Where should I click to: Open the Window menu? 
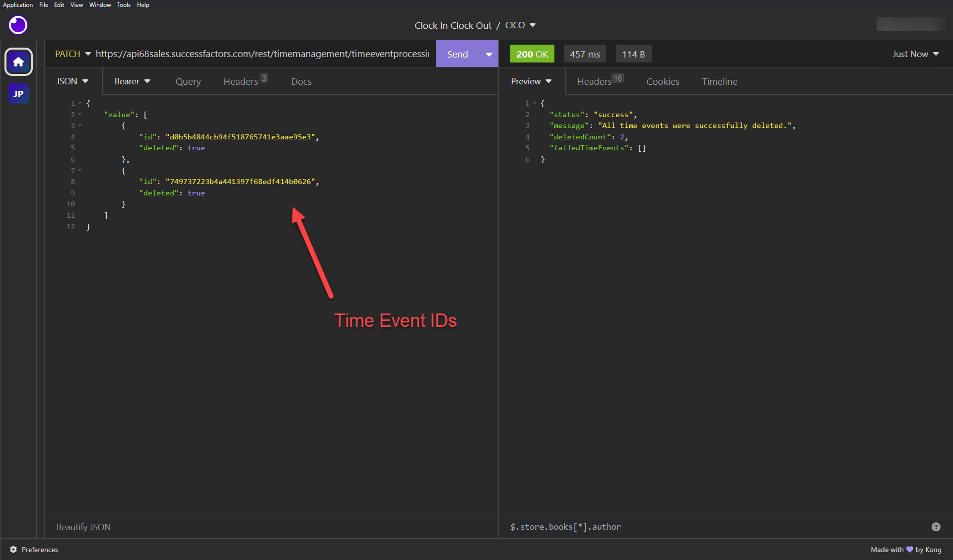tap(100, 5)
